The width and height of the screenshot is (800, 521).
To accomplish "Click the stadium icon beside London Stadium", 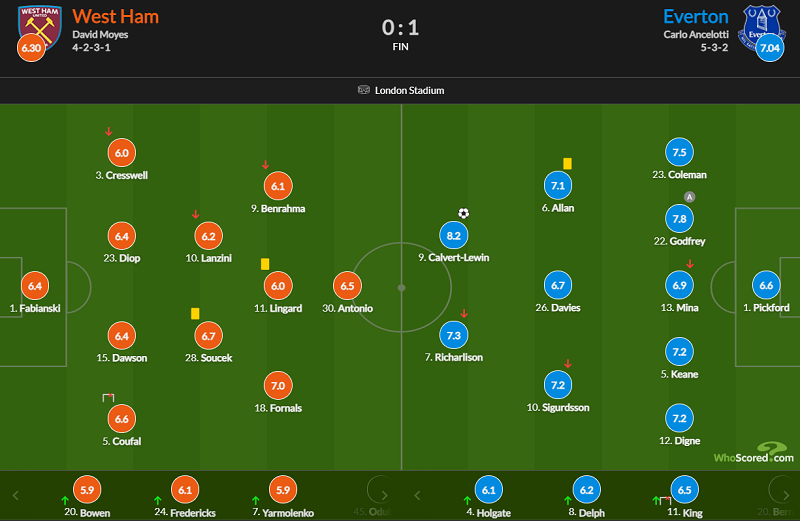I will (363, 90).
